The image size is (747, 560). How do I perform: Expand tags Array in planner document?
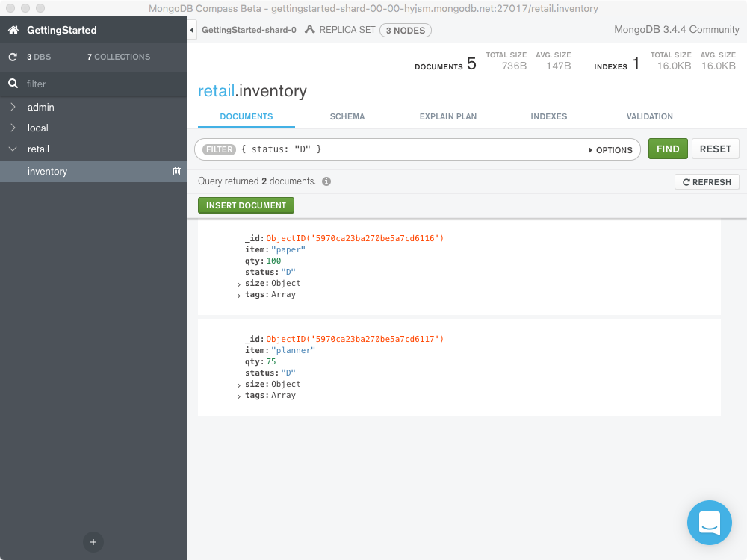click(x=239, y=396)
